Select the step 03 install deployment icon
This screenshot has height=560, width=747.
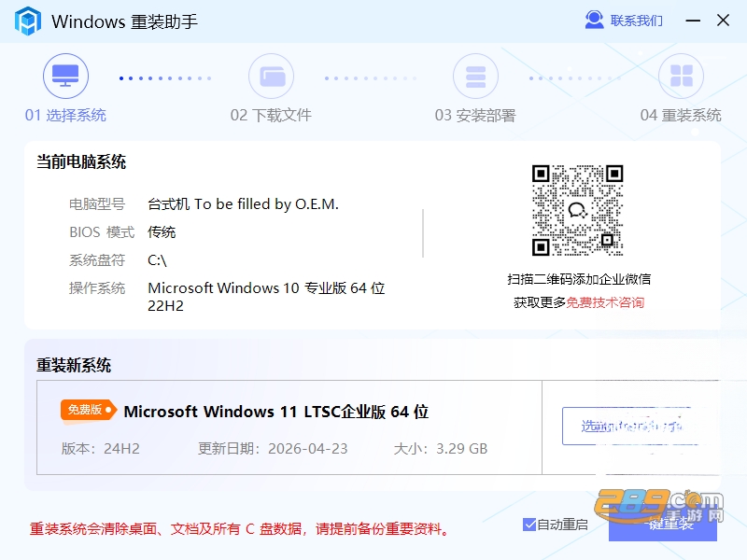point(475,77)
